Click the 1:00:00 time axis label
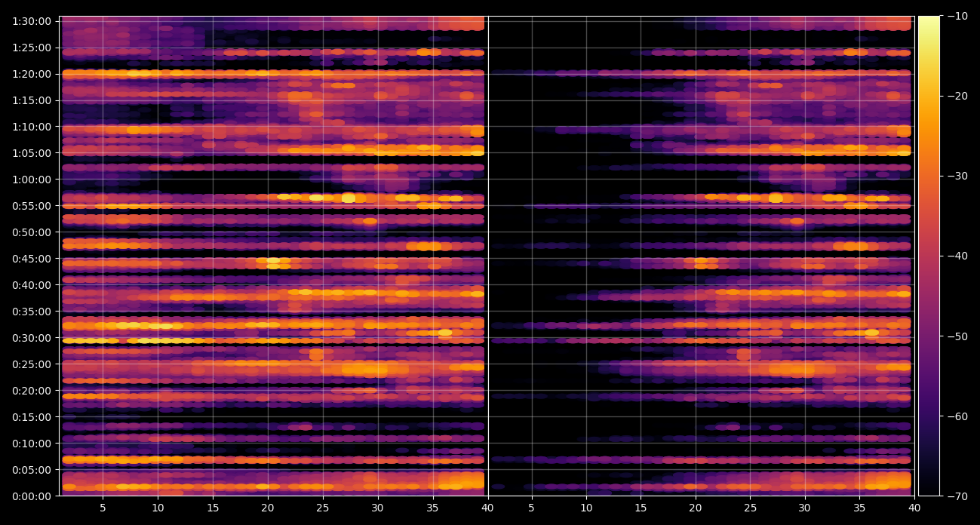Image resolution: width=980 pixels, height=525 pixels. [x=32, y=180]
